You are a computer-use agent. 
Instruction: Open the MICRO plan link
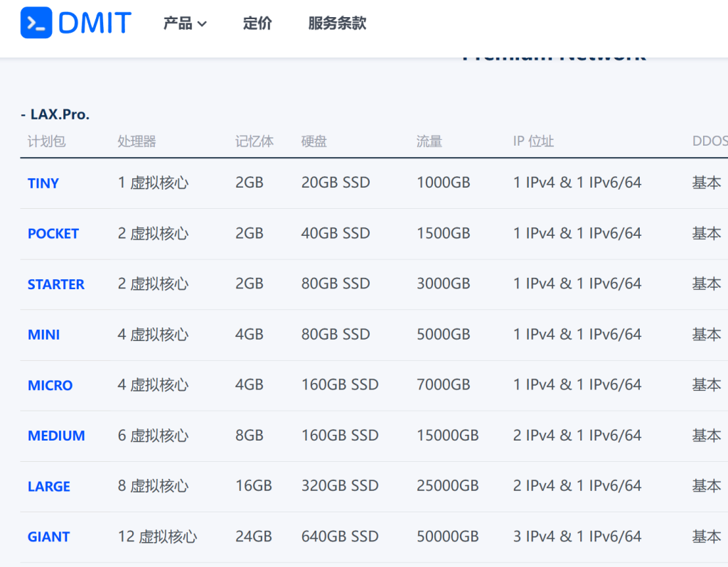click(x=50, y=385)
